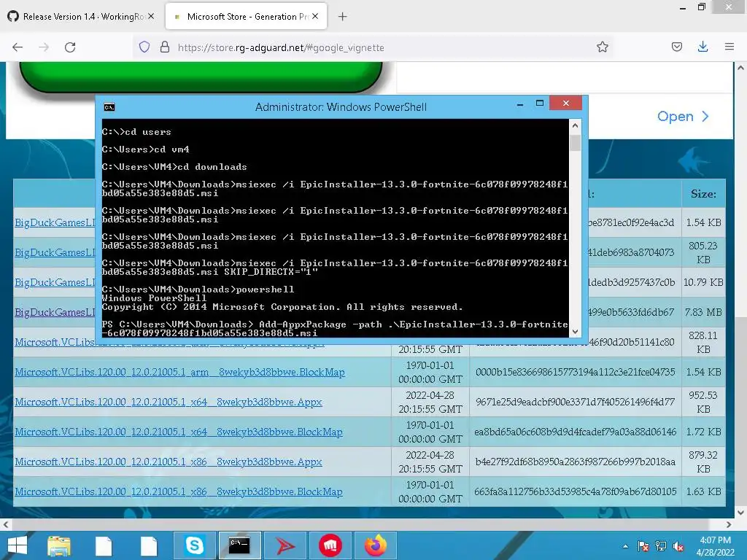747x560 pixels.
Task: Click the site padlock icon
Action: click(165, 47)
